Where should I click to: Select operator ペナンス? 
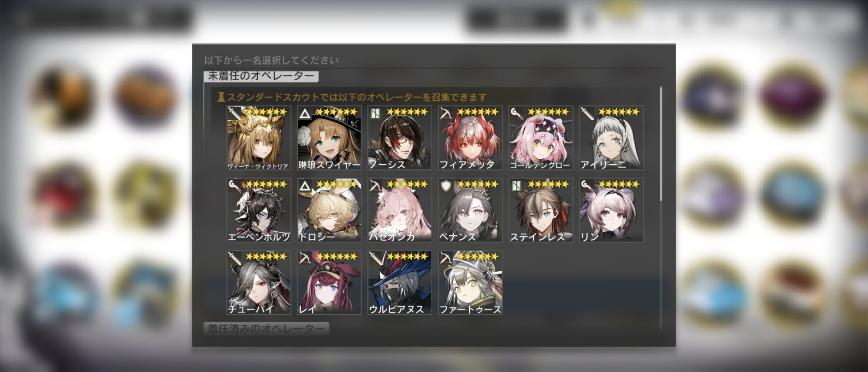coord(470,210)
